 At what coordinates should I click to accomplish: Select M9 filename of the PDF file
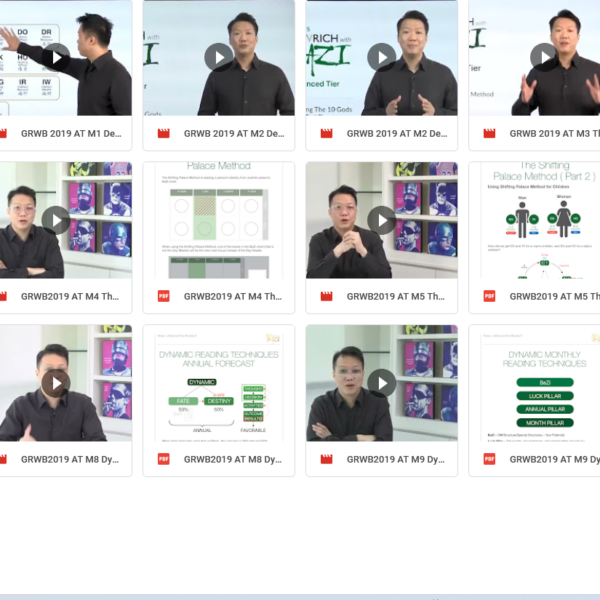point(554,459)
